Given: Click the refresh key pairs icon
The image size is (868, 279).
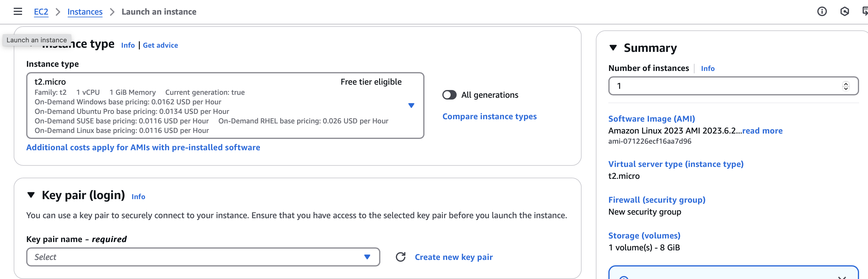Looking at the screenshot, I should click(x=400, y=257).
